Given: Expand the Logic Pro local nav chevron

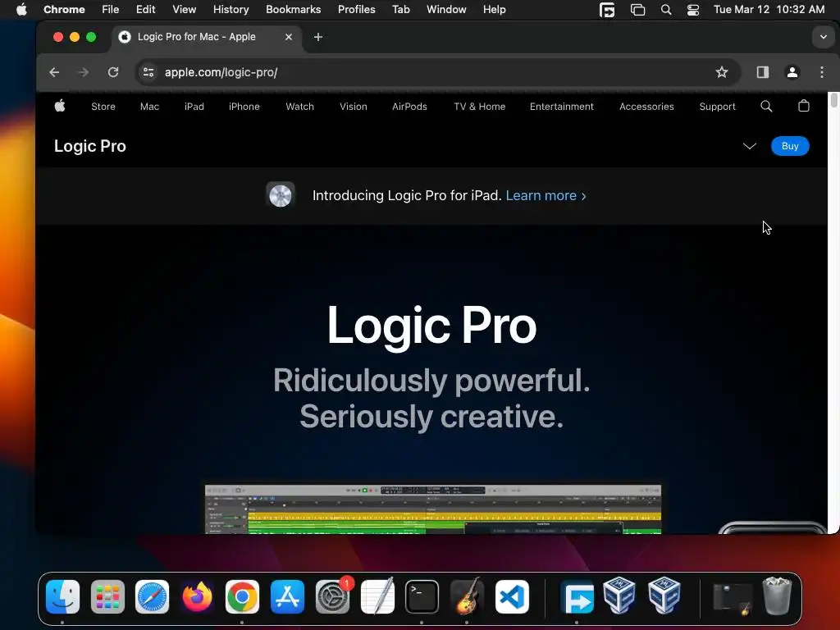Looking at the screenshot, I should (x=750, y=146).
